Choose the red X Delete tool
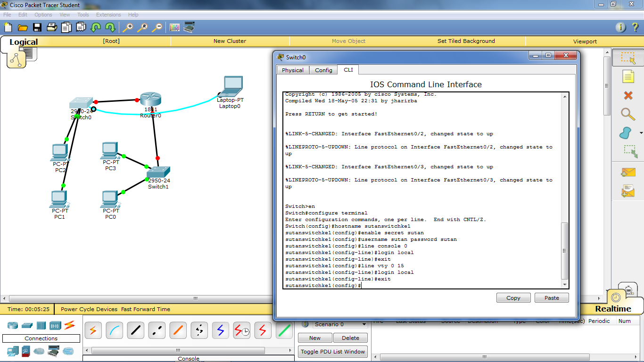This screenshot has width=644, height=362. coord(628,96)
